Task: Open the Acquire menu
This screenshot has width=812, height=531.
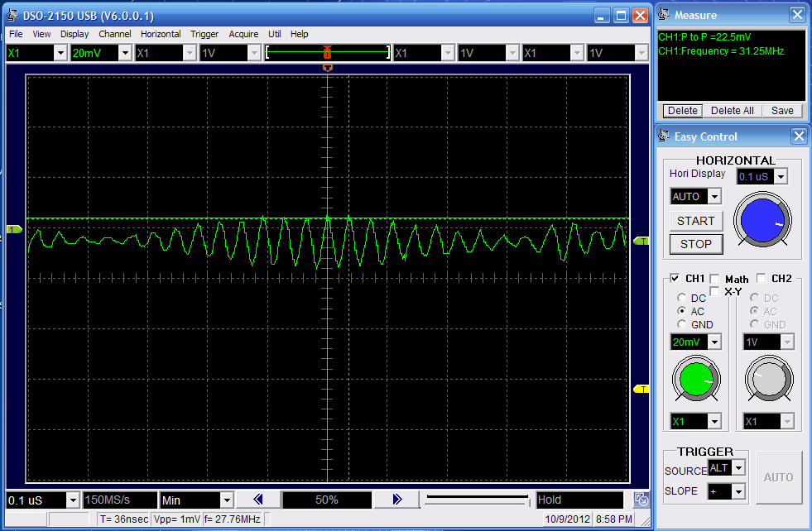Action: tap(243, 34)
